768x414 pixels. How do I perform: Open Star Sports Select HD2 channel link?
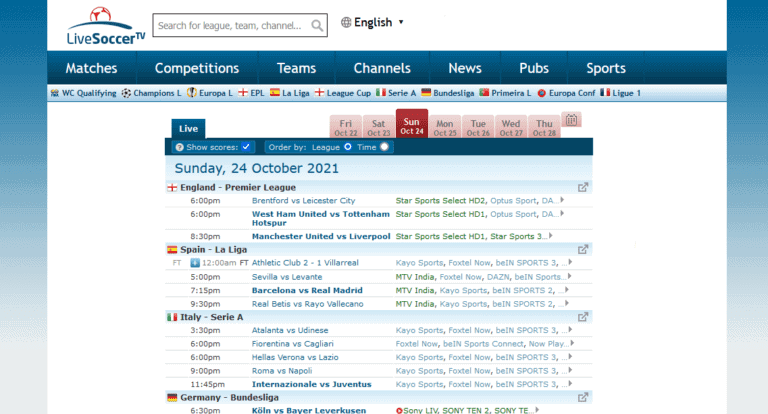click(x=440, y=200)
